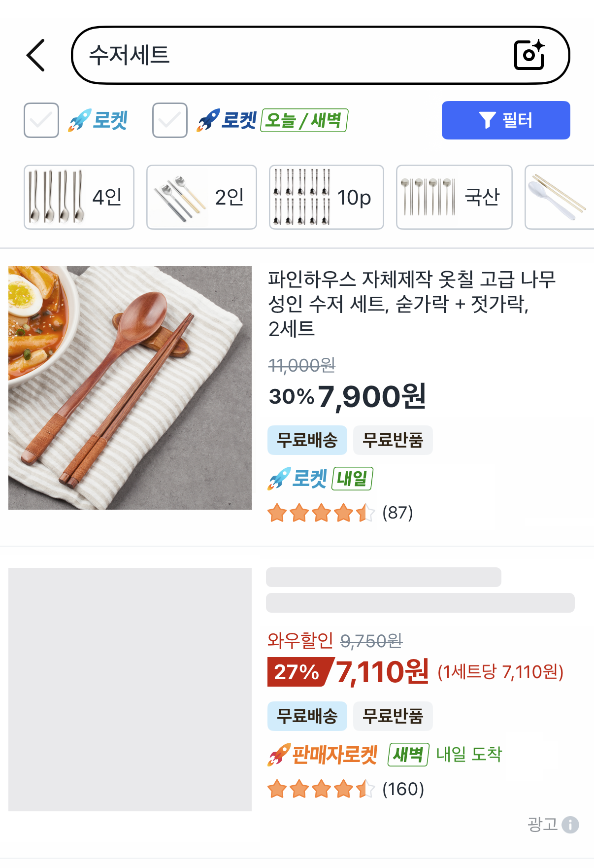Open the second product placeholder image
Screen dimensions: 594x868
pyautogui.click(x=130, y=690)
